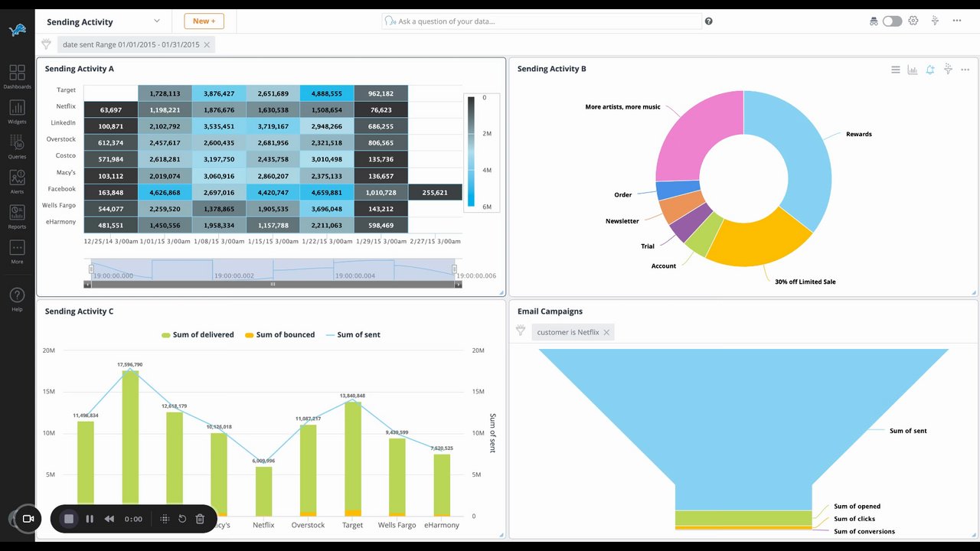980x551 pixels.
Task: Click the Sending Activity C widget title
Action: (80, 311)
